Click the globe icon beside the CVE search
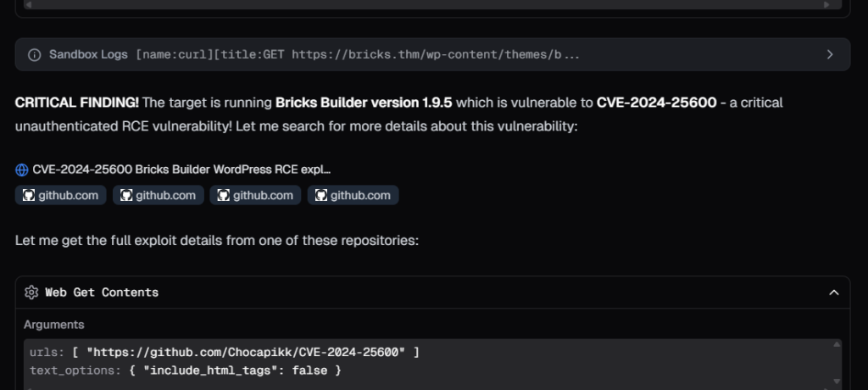This screenshot has height=390, width=868. [22, 170]
